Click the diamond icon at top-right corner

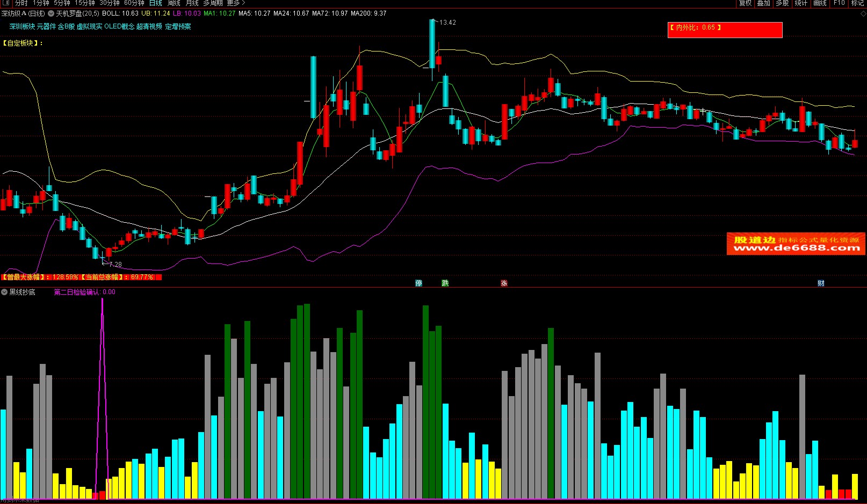tap(863, 13)
